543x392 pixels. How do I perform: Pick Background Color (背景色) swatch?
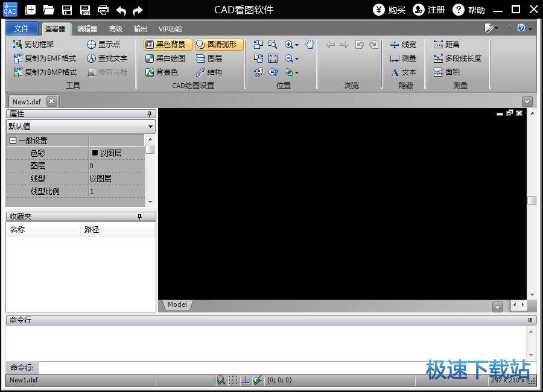161,72
